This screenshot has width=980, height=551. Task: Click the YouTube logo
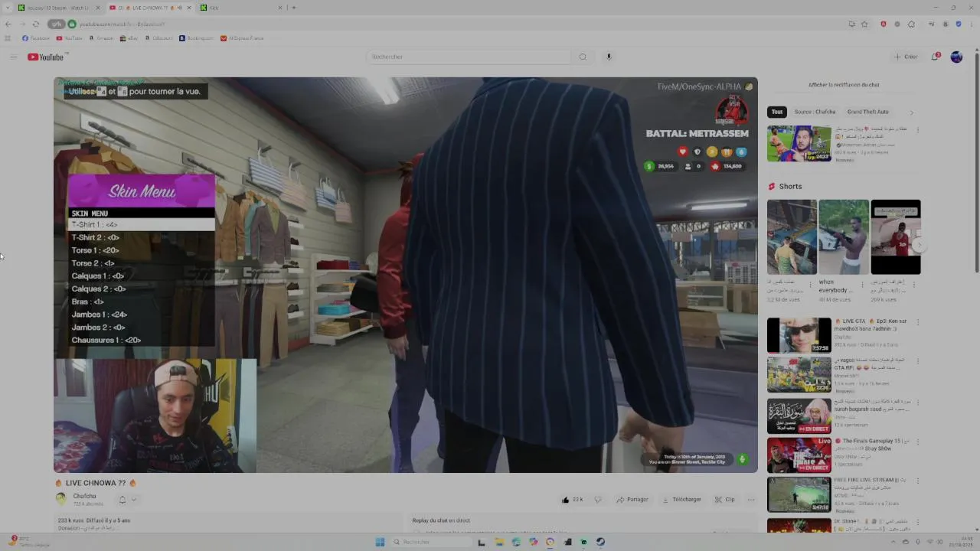[x=46, y=57]
